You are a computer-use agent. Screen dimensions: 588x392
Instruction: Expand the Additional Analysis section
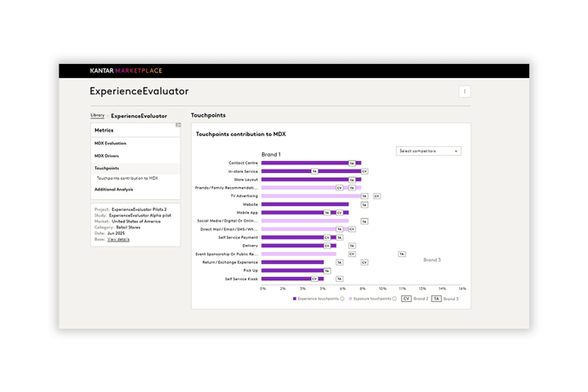pos(114,189)
